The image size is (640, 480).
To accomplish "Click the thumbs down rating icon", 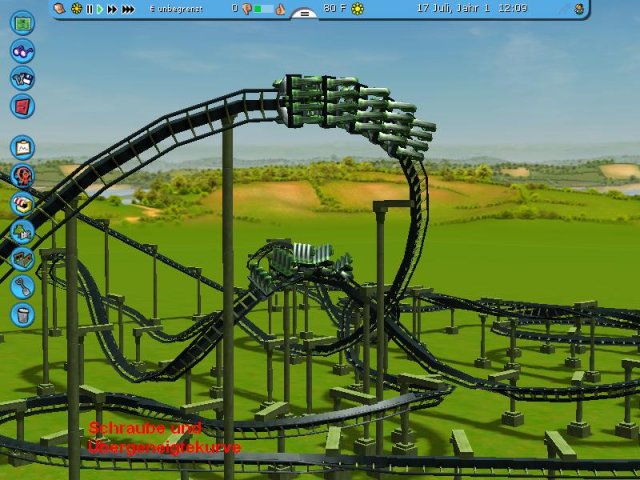I will pyautogui.click(x=247, y=9).
